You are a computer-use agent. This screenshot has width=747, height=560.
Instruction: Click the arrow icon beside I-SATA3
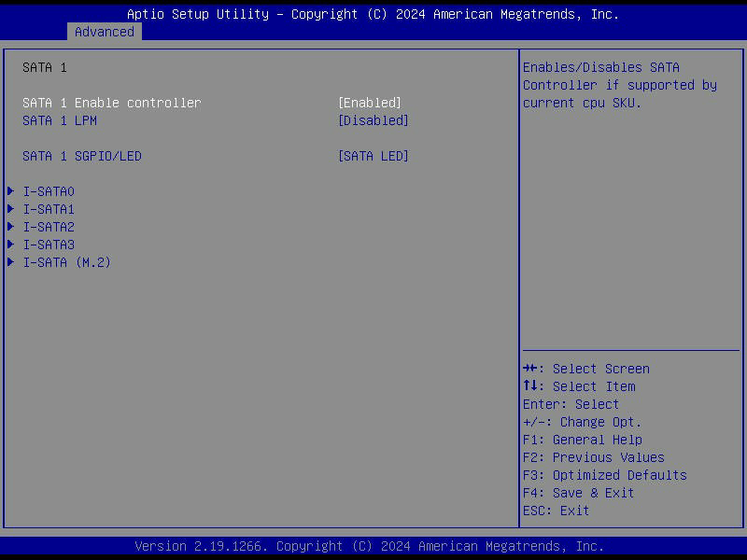[x=11, y=245]
